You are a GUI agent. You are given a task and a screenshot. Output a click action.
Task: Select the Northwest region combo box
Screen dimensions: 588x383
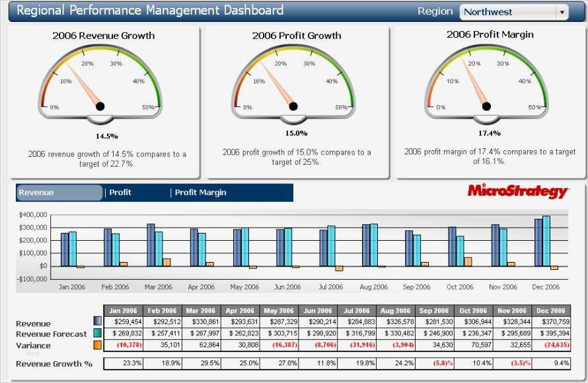514,12
